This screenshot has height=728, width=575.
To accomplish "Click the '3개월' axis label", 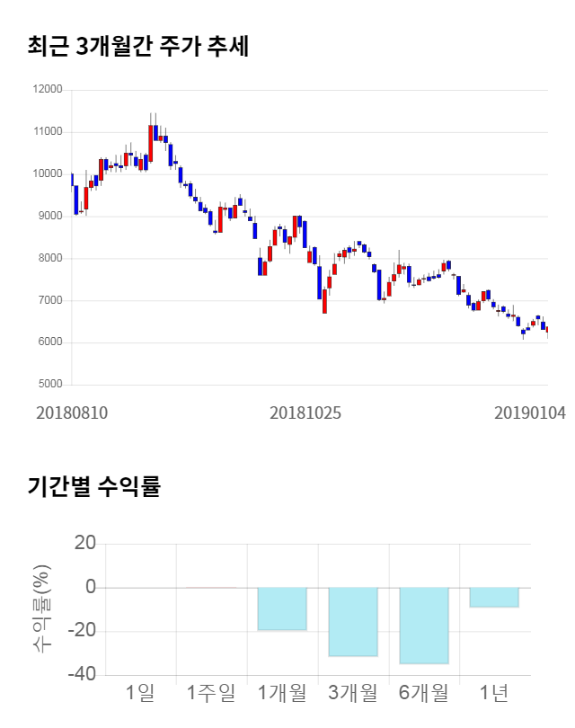I will 353,693.
